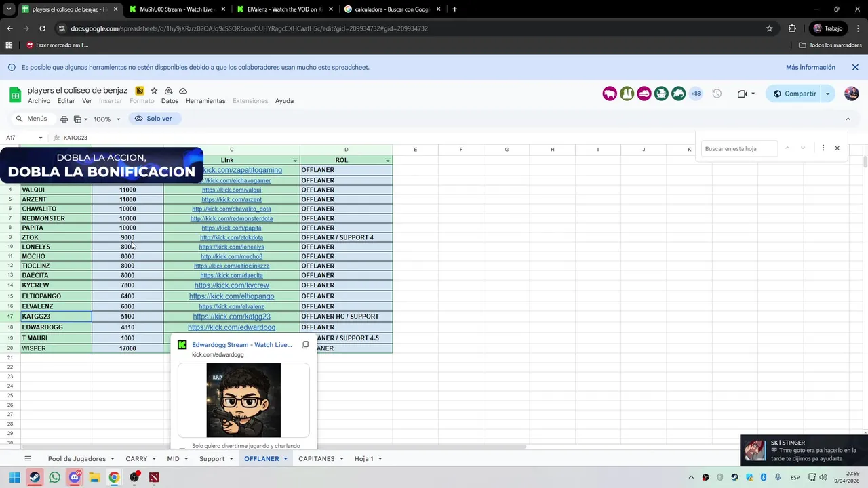Reload the page in Chrome

(x=42, y=28)
